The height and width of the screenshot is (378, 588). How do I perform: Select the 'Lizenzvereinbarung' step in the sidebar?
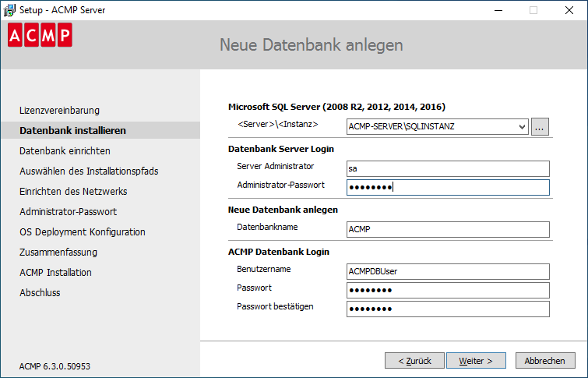[60, 111]
